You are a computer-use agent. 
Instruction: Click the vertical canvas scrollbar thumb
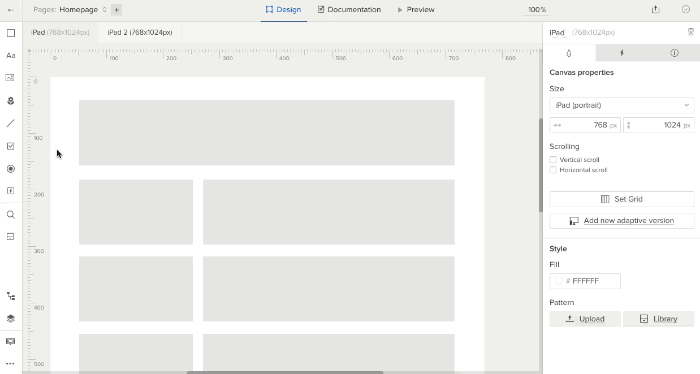pyautogui.click(x=541, y=165)
